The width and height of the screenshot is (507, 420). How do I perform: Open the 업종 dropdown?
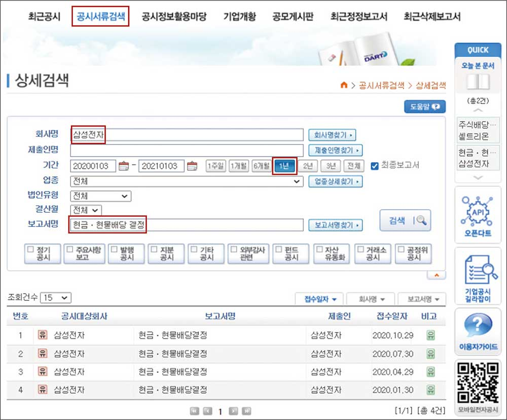tap(187, 181)
